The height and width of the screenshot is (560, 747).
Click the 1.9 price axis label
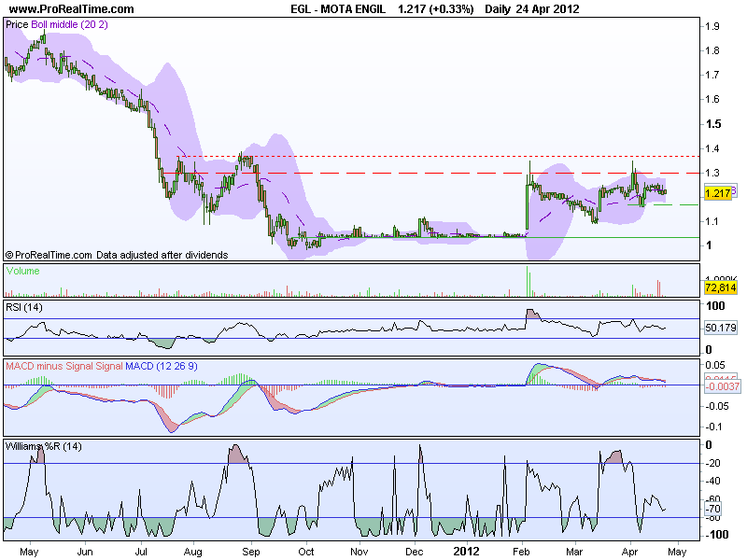(712, 27)
